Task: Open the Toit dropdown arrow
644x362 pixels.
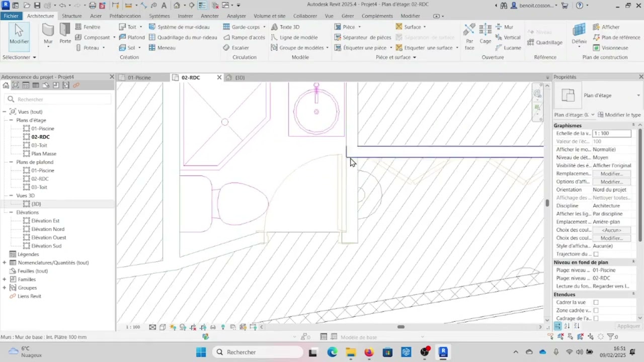Action: tap(141, 27)
